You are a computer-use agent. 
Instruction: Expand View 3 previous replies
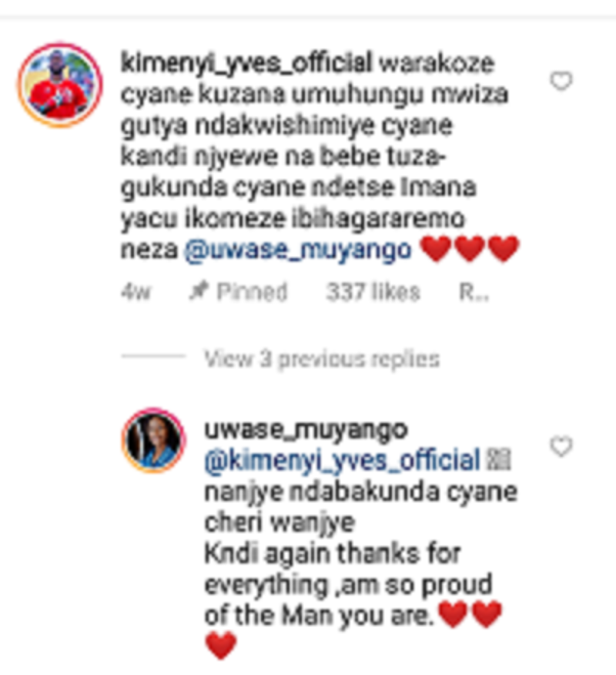(322, 359)
